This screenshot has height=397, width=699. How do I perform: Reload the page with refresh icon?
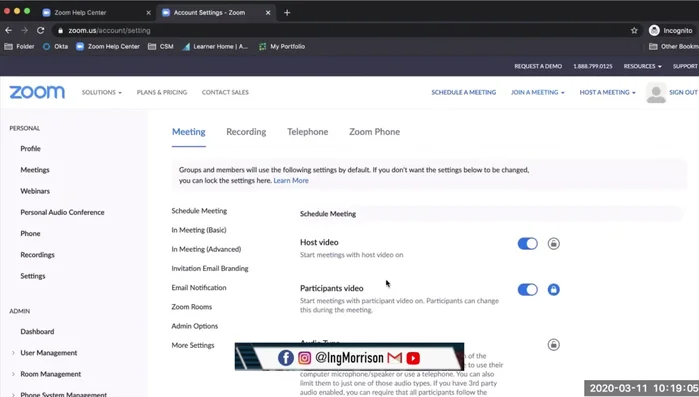(x=41, y=30)
